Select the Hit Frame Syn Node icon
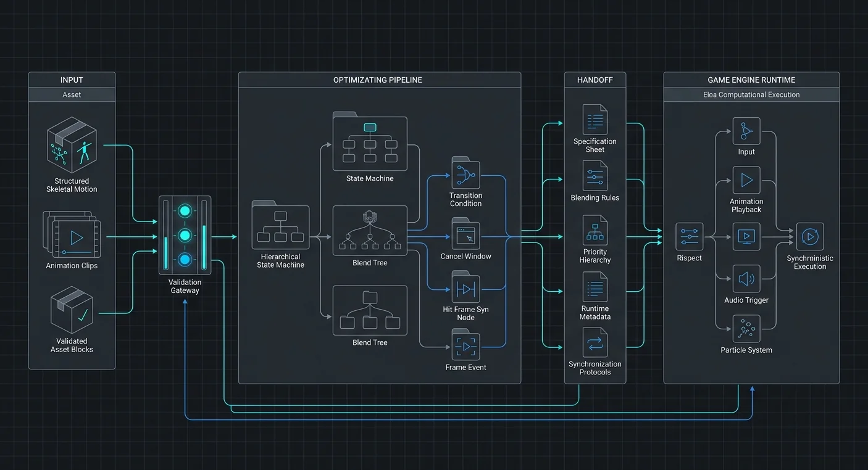The height and width of the screenshot is (470, 868). click(465, 287)
